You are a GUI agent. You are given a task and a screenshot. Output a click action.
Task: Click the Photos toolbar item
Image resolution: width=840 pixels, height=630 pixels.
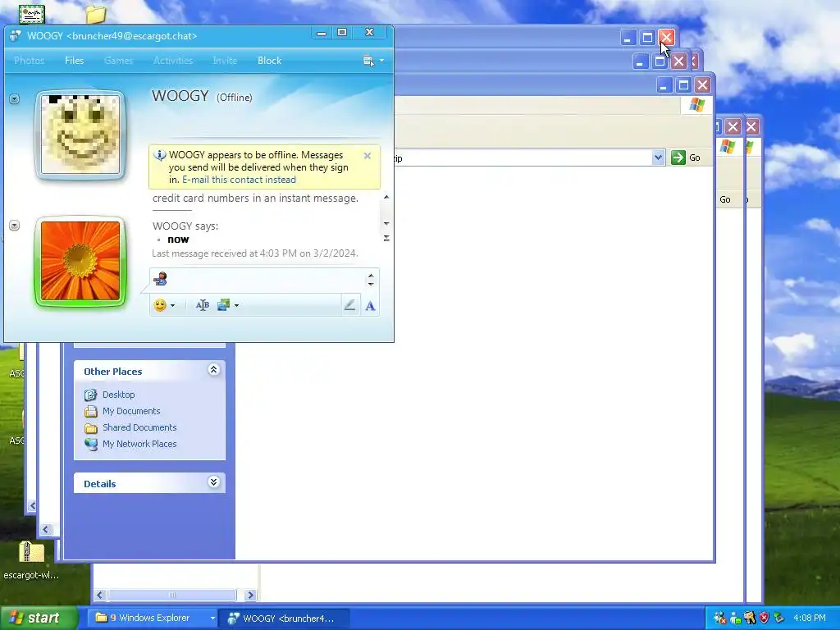tap(29, 61)
